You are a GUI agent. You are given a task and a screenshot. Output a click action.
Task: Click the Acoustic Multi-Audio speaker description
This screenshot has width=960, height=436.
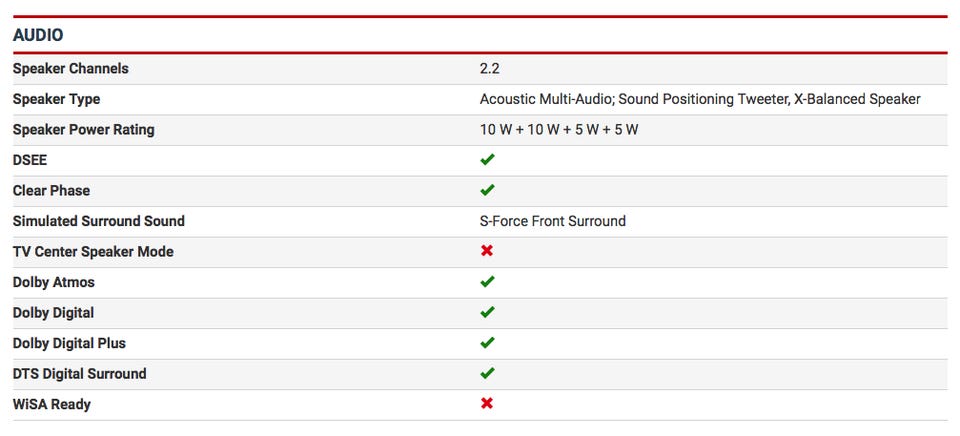699,99
